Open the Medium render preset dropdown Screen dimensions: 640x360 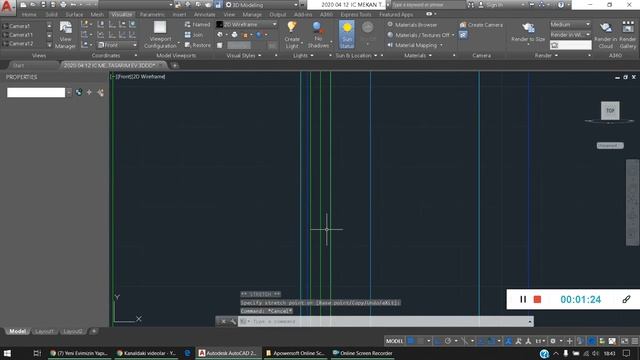click(570, 24)
